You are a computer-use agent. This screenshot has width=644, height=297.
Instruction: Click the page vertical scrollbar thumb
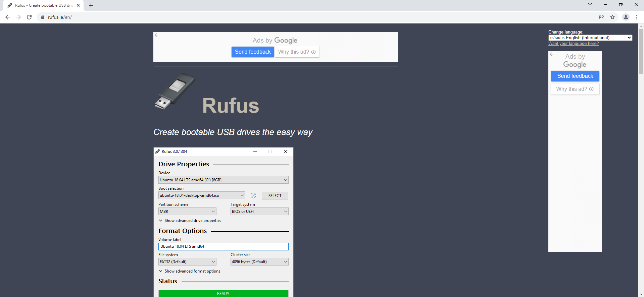(x=641, y=51)
